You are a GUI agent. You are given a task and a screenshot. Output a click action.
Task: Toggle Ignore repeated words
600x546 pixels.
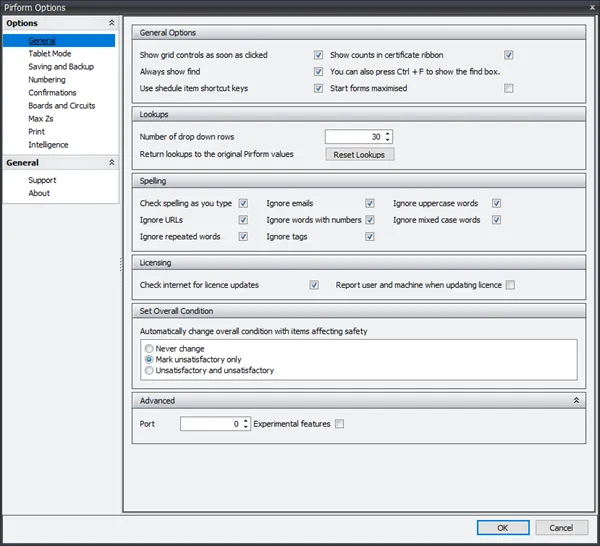tap(243, 236)
